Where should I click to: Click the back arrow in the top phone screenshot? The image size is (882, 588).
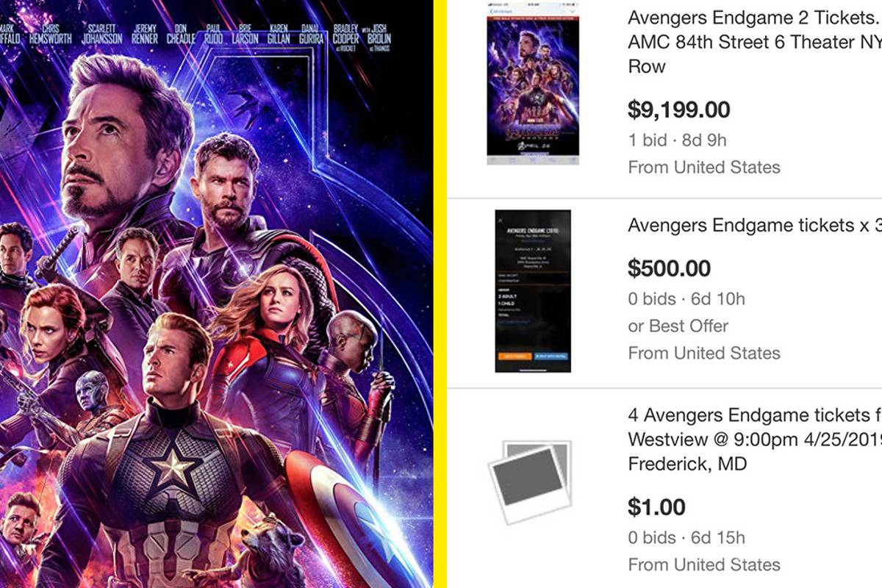[x=491, y=11]
